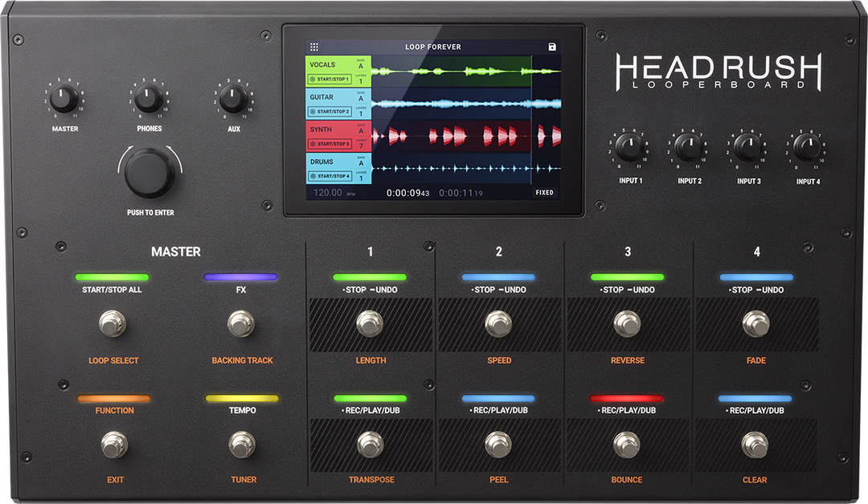Tap the 120.00 BPM display to edit tempo

click(328, 192)
